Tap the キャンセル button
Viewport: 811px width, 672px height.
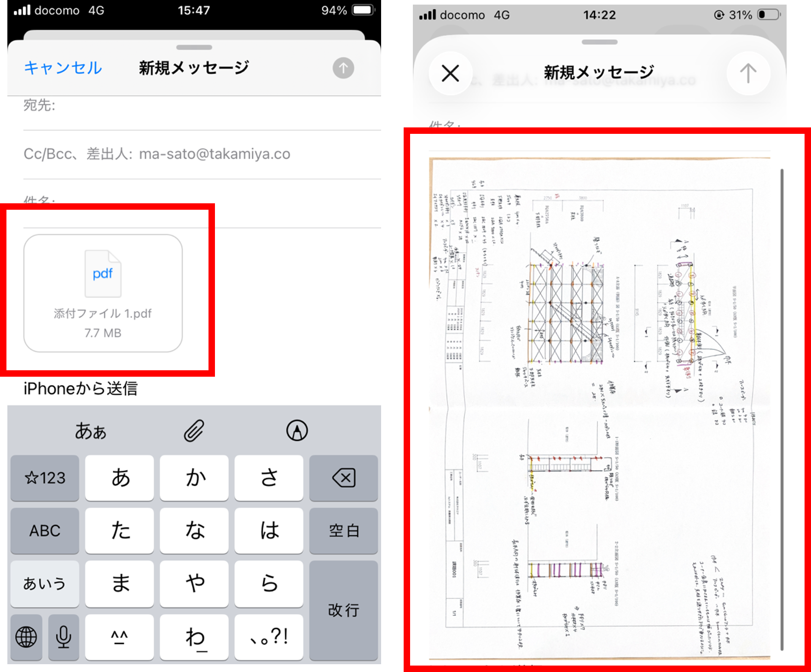point(63,68)
